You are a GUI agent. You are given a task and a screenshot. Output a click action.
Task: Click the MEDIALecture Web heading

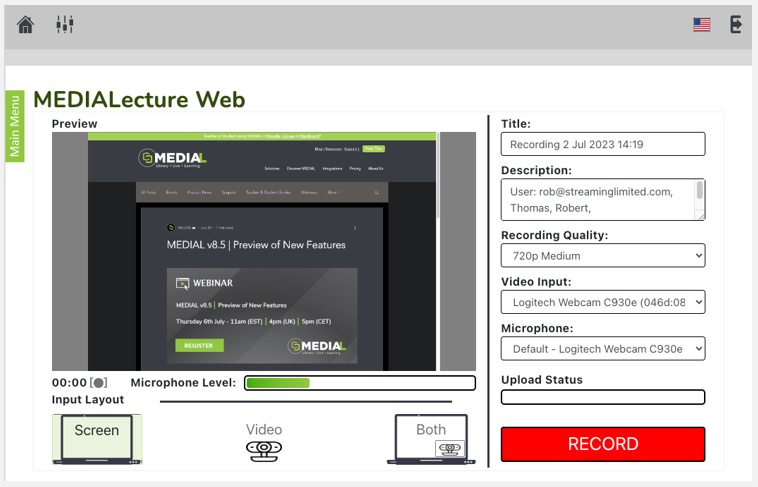pyautogui.click(x=139, y=100)
